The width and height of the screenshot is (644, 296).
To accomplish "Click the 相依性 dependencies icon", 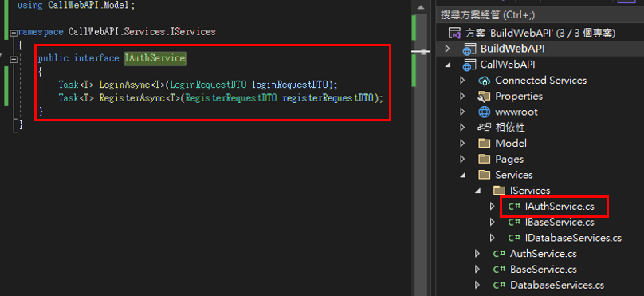I will pos(485,128).
